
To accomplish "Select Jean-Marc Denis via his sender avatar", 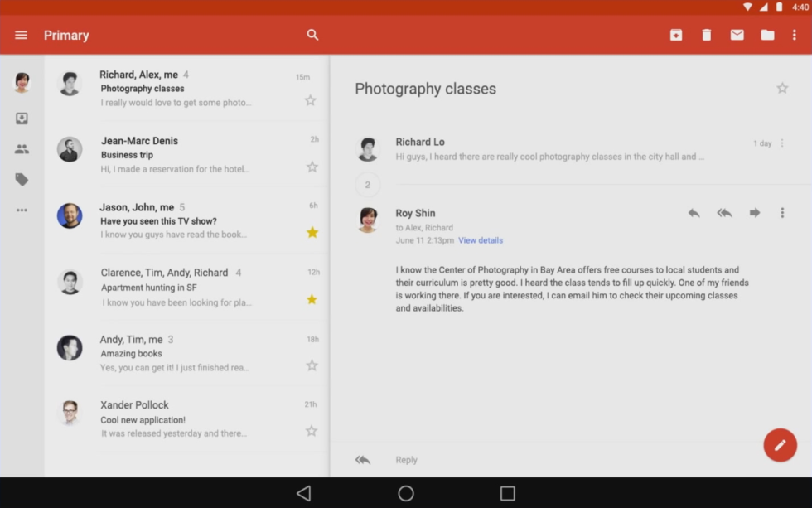I will (70, 148).
